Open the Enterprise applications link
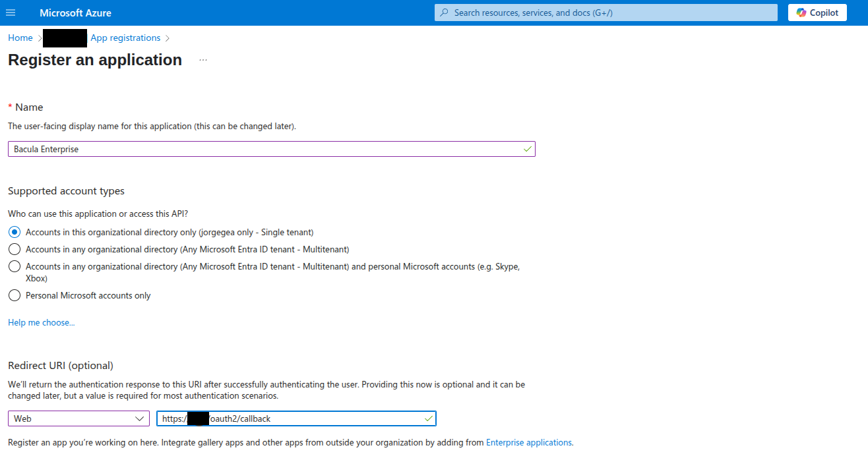This screenshot has height=458, width=868. coord(528,443)
